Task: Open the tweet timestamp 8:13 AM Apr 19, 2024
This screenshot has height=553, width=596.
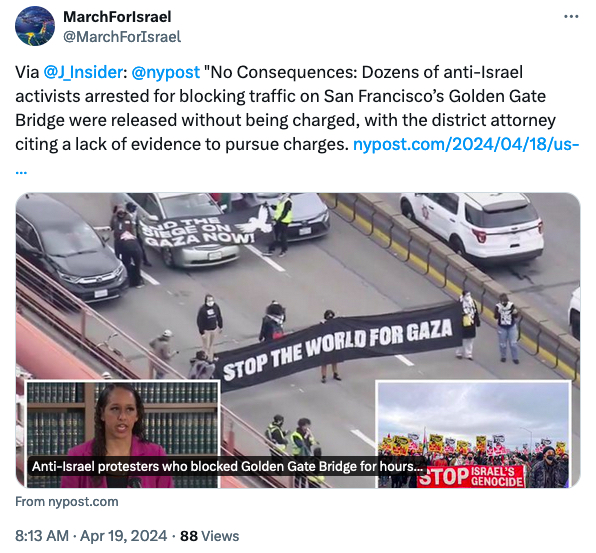Action: pyautogui.click(x=91, y=536)
